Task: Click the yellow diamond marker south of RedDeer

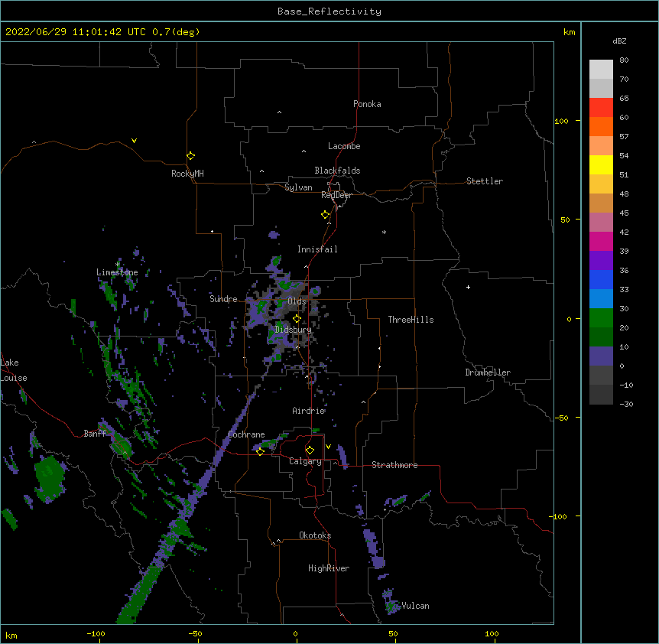Action: click(x=326, y=215)
